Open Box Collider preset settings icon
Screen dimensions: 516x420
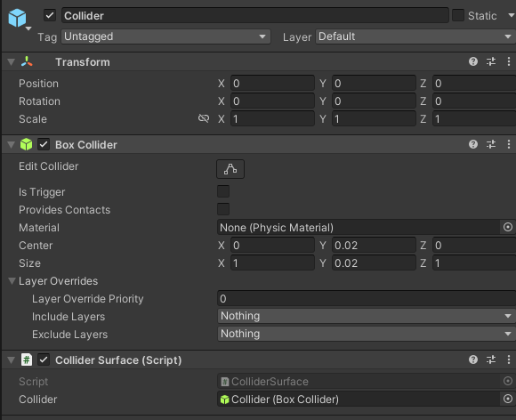coord(491,144)
